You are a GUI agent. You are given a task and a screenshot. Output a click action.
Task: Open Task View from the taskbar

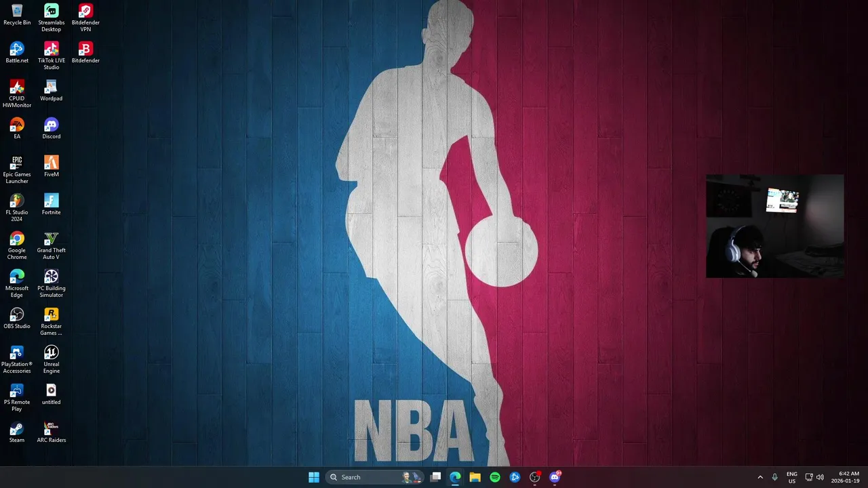click(x=435, y=477)
